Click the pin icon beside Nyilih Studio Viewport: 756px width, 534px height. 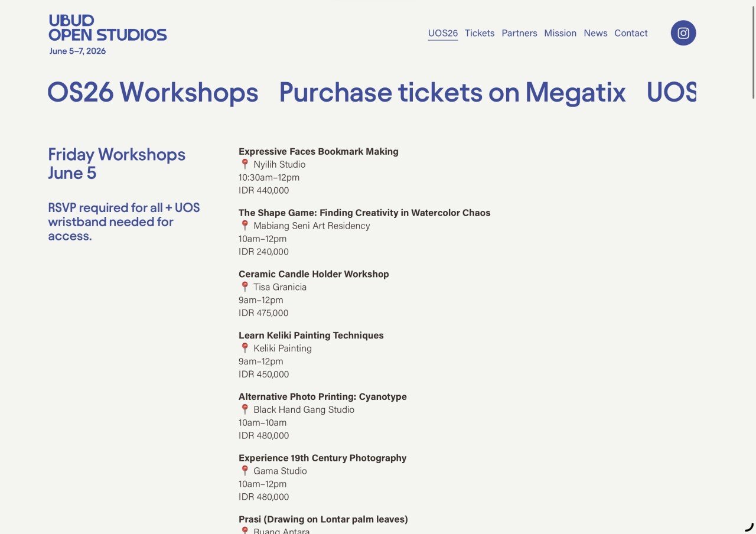245,164
